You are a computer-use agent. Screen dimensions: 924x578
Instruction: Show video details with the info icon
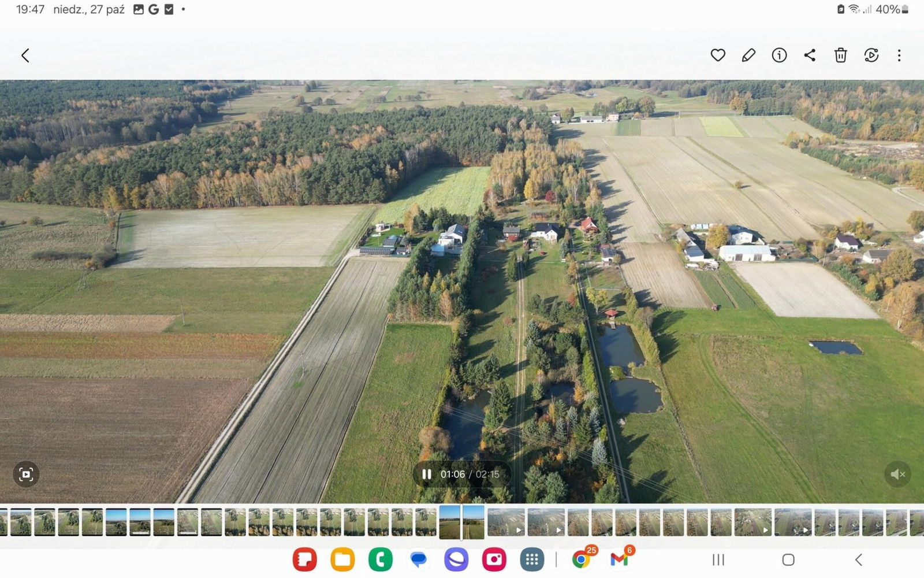pyautogui.click(x=779, y=55)
